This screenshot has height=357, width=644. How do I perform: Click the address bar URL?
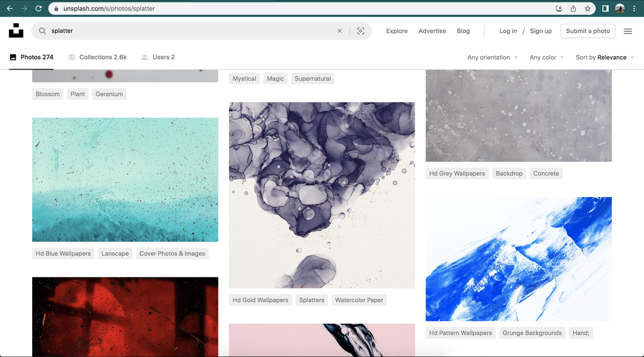point(109,9)
